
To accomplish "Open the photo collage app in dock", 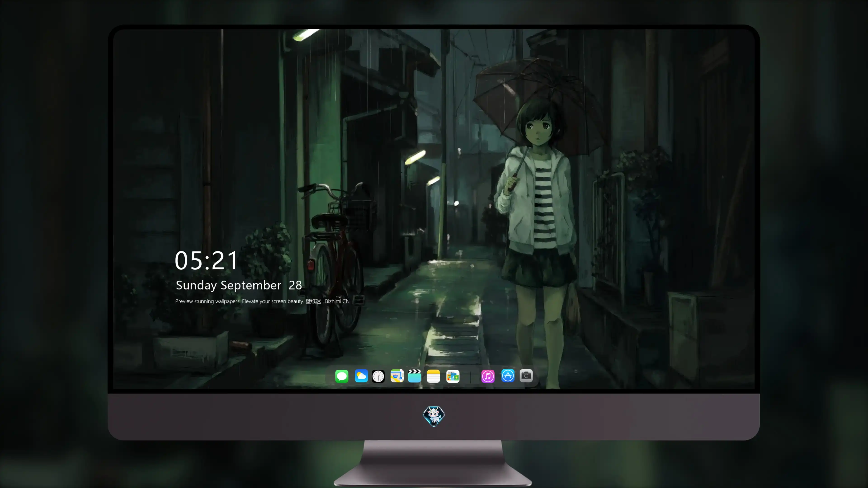I will tap(453, 376).
